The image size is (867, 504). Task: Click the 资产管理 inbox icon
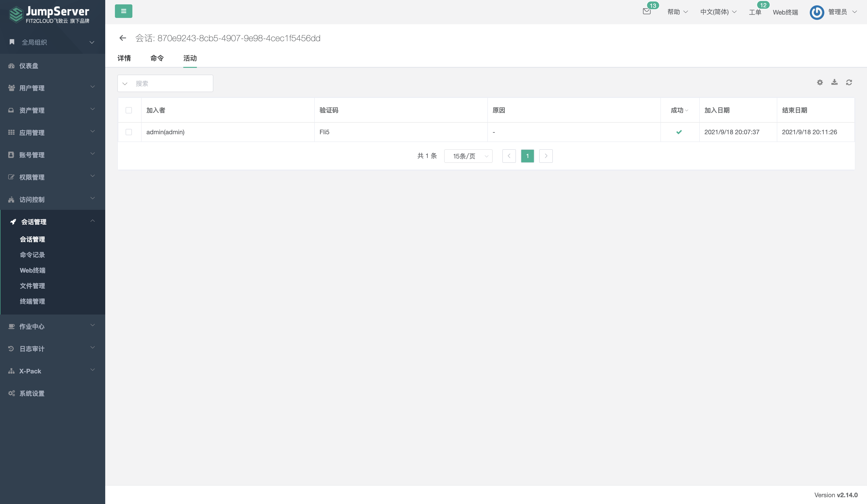11,110
